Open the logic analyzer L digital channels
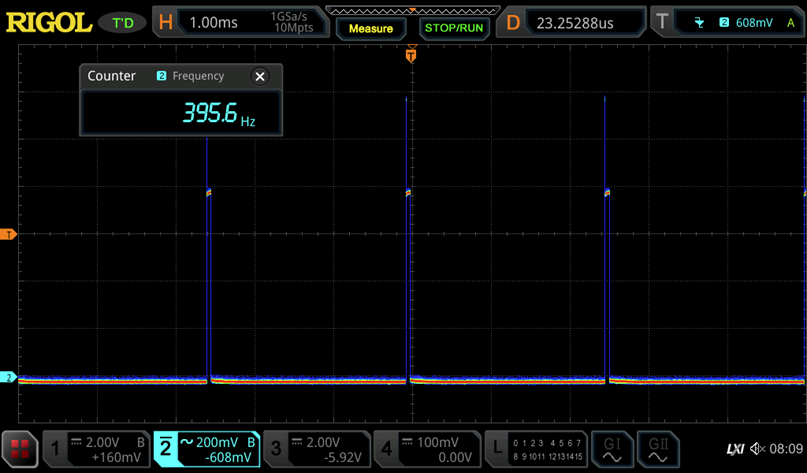 pyautogui.click(x=536, y=449)
